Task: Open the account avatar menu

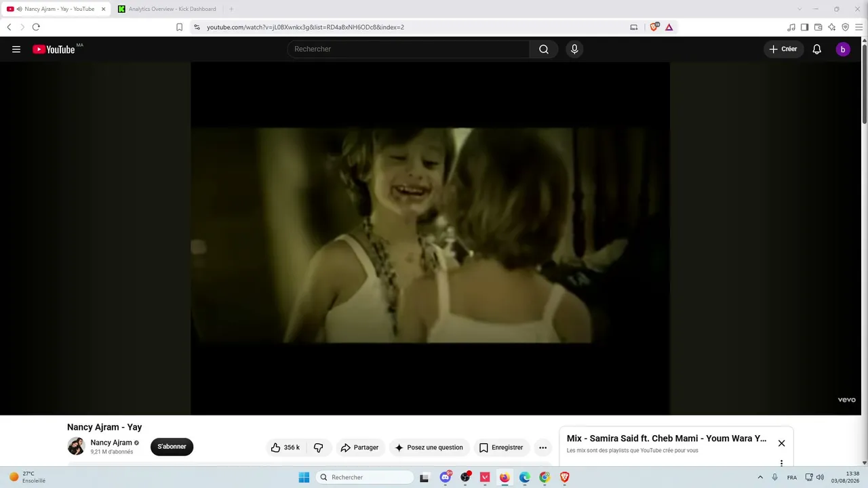Action: coord(843,49)
